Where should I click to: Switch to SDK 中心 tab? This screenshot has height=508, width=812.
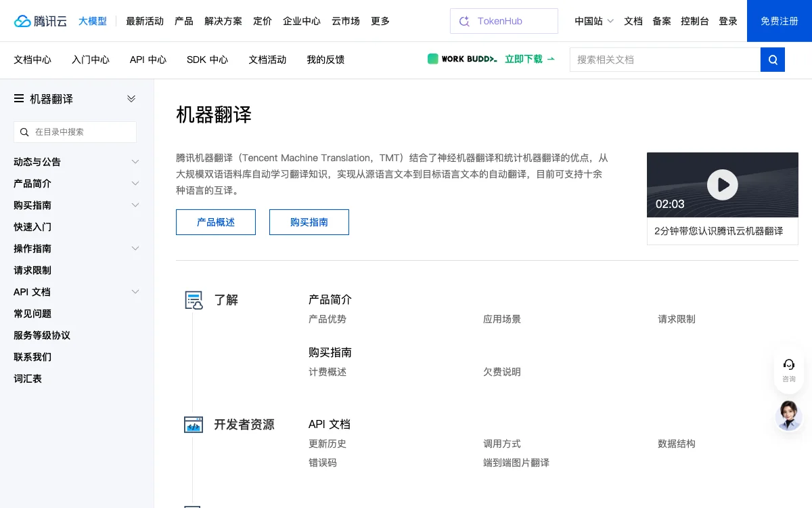click(207, 60)
